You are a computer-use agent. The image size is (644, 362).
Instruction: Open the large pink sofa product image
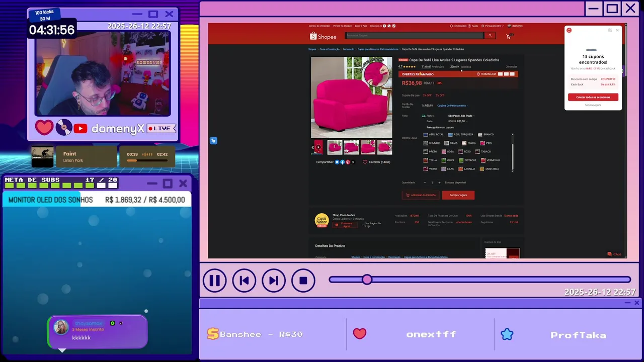tap(351, 98)
